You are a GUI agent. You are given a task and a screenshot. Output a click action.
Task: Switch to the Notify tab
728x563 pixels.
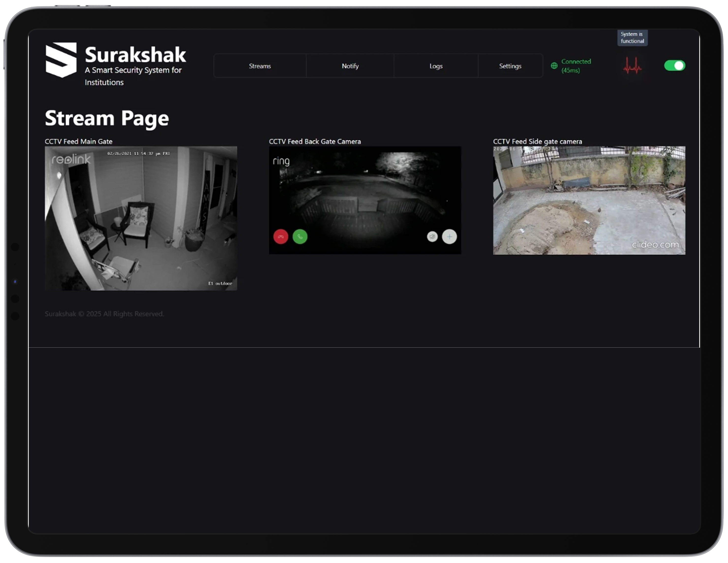(x=350, y=66)
